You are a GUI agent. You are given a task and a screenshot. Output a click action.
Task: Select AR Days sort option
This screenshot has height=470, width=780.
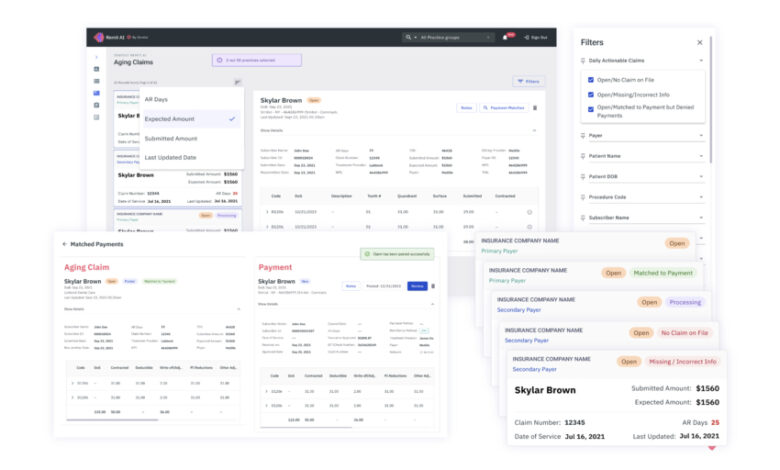[x=156, y=99]
